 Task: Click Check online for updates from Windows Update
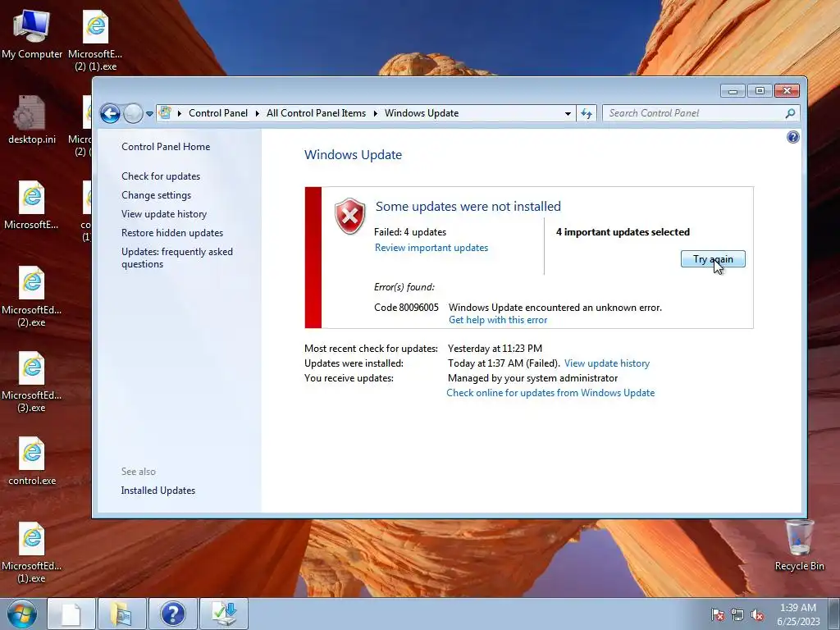(x=550, y=393)
